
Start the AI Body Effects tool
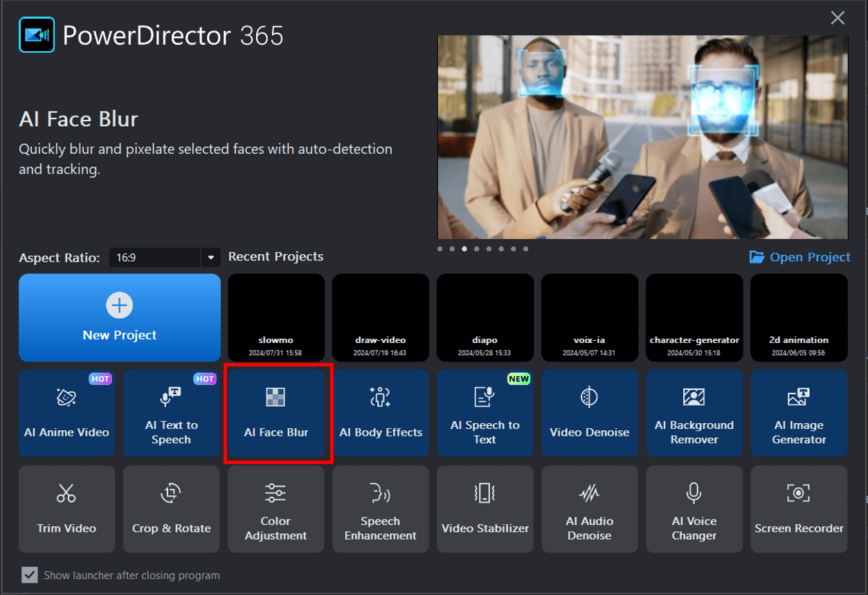point(381,413)
